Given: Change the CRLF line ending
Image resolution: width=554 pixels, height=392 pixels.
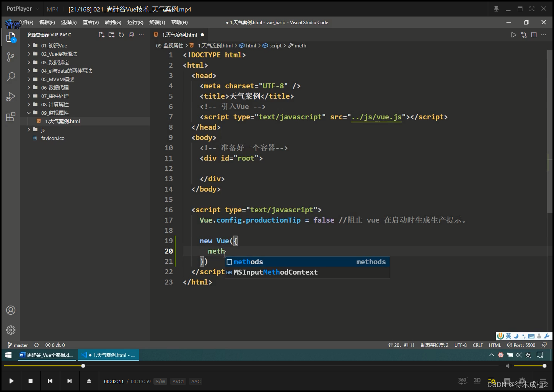Looking at the screenshot, I should (478, 345).
